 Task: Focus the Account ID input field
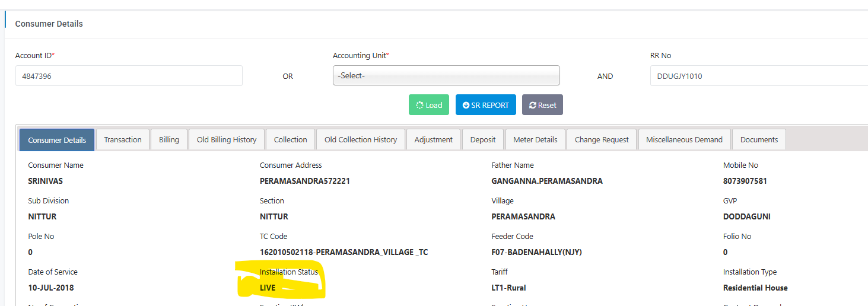pyautogui.click(x=129, y=75)
